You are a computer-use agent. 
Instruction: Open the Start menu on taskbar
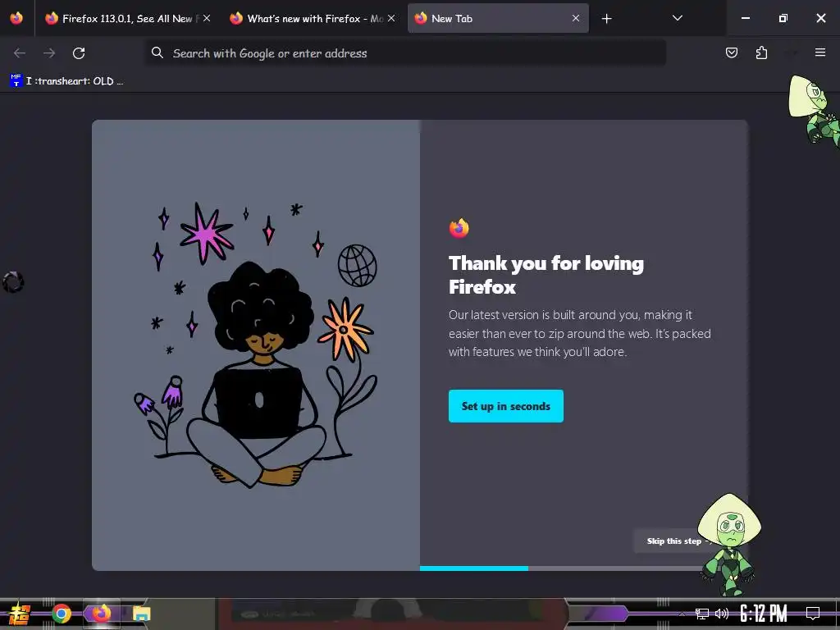coord(19,614)
